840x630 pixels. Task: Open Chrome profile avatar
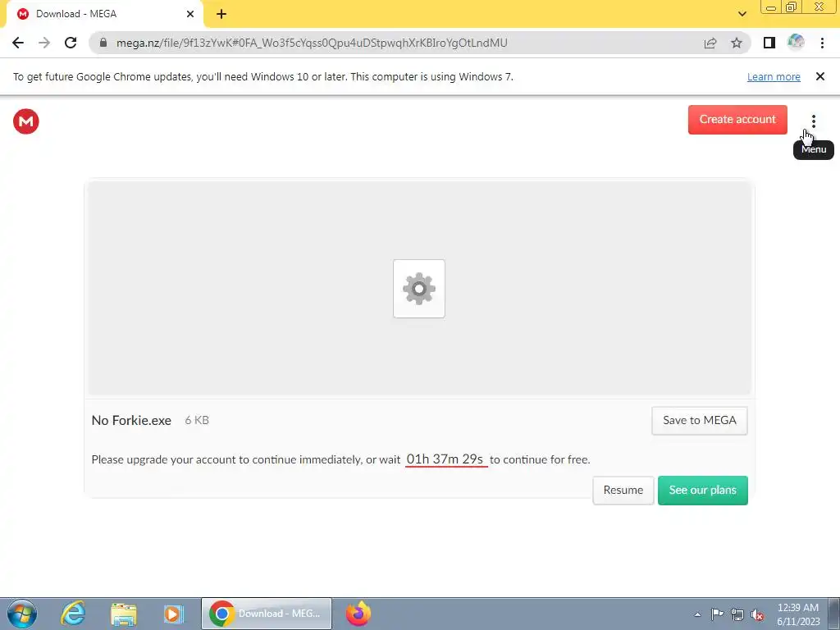pyautogui.click(x=796, y=43)
